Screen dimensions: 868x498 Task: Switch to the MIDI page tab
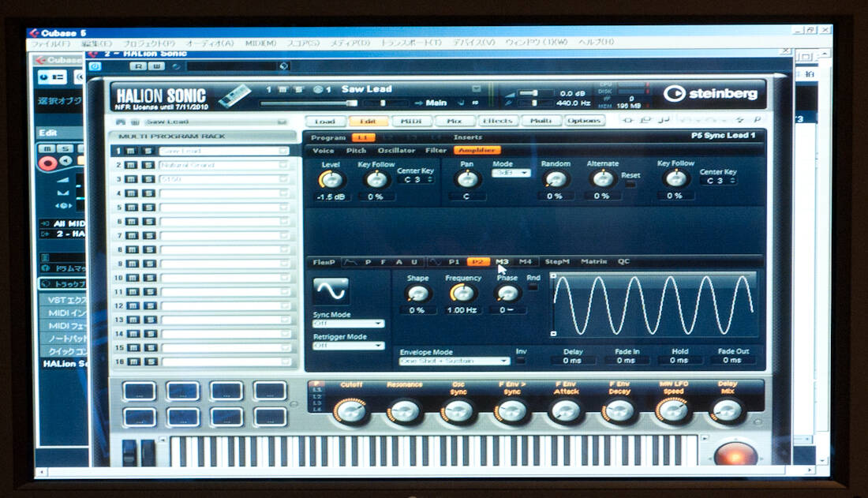pyautogui.click(x=411, y=122)
